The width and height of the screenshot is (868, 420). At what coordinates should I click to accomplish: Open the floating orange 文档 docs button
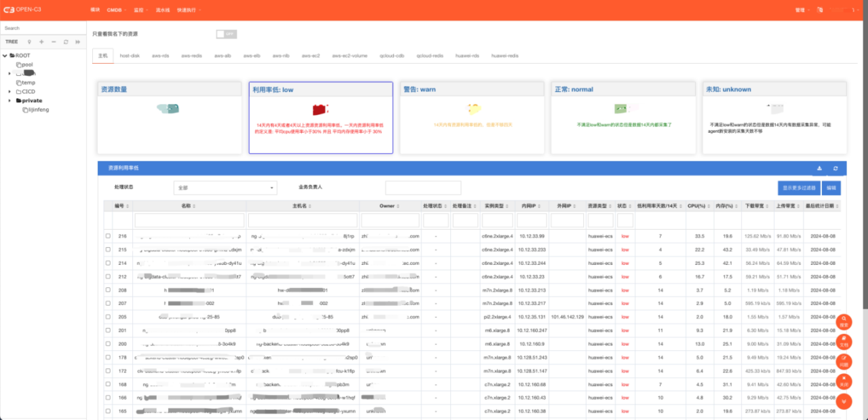(x=844, y=341)
